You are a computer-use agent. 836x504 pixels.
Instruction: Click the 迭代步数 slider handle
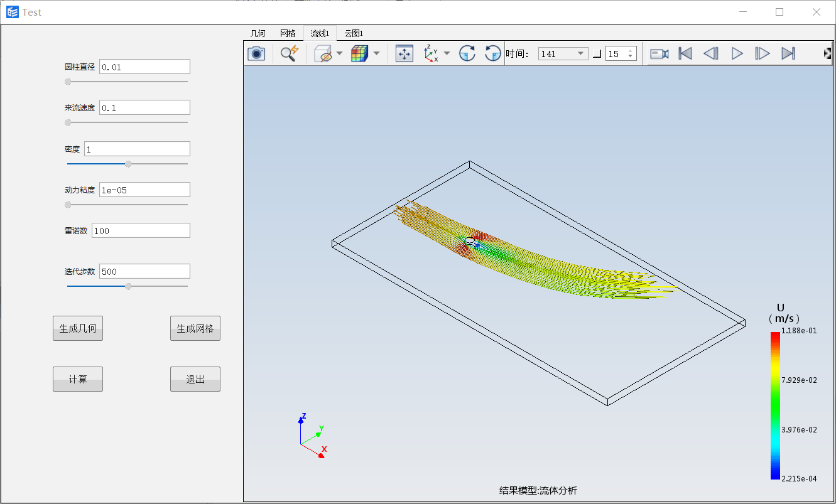click(x=128, y=286)
